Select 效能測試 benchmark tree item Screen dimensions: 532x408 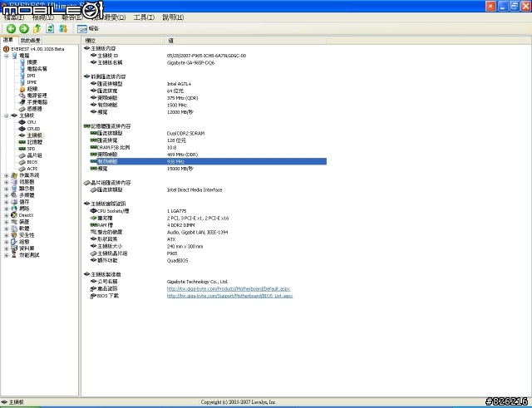click(29, 255)
